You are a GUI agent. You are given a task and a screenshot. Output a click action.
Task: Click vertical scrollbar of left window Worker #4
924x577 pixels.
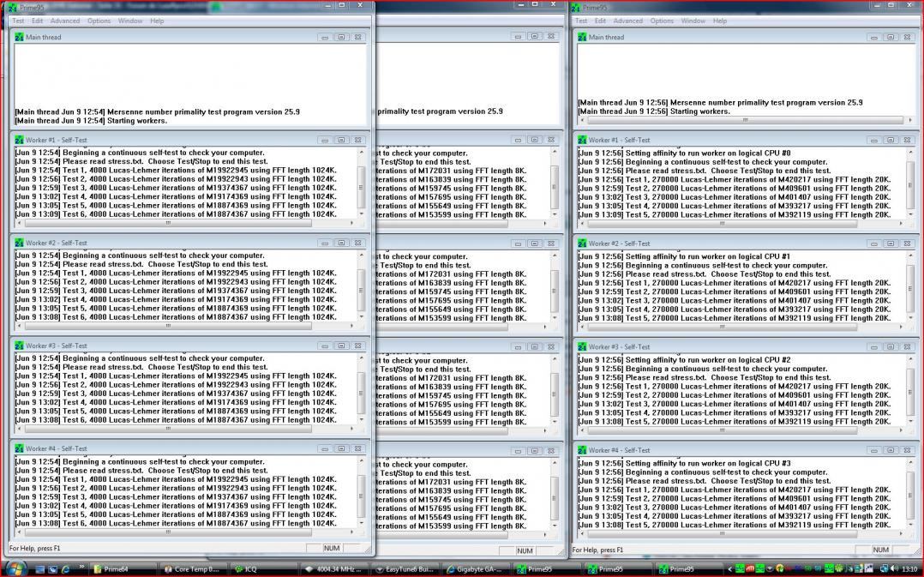(x=361, y=493)
